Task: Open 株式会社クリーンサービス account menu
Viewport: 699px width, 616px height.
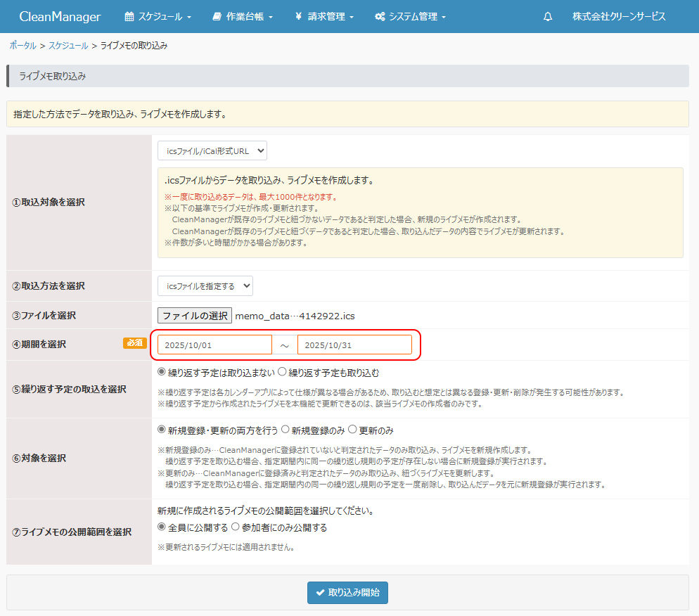Action: click(x=619, y=16)
